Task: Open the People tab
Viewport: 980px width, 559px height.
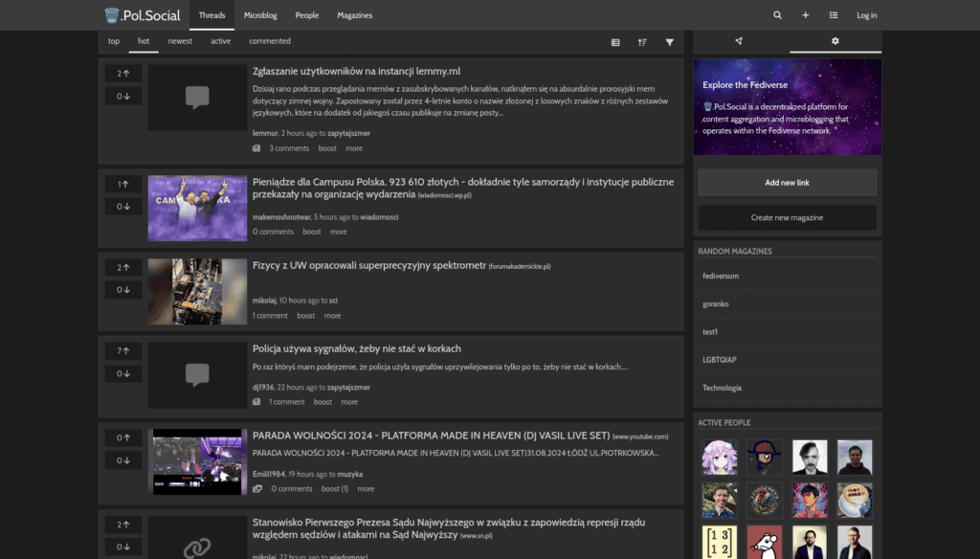Action: tap(307, 15)
